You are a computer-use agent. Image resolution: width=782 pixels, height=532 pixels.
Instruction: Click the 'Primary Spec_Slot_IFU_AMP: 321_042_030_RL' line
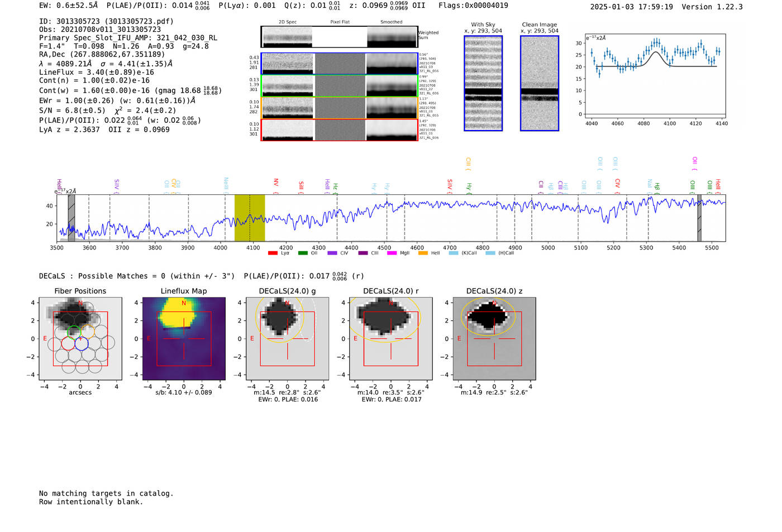tap(128, 38)
